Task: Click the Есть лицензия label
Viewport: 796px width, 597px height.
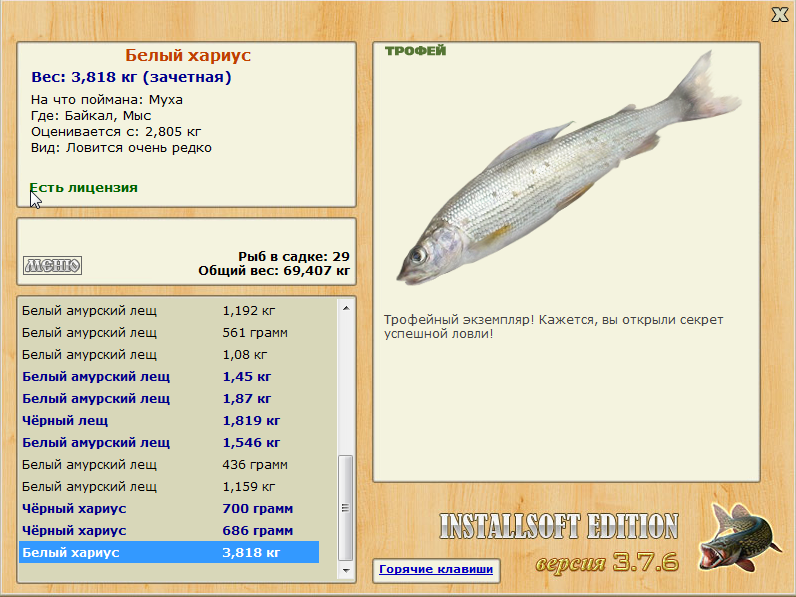Action: (x=84, y=188)
